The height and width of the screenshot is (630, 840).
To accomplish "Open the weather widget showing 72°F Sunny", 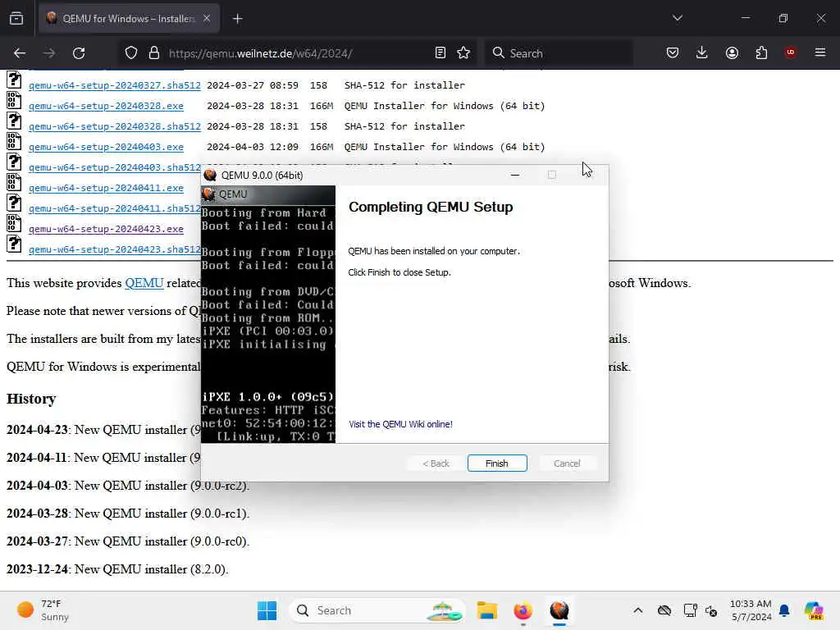I will (44, 610).
